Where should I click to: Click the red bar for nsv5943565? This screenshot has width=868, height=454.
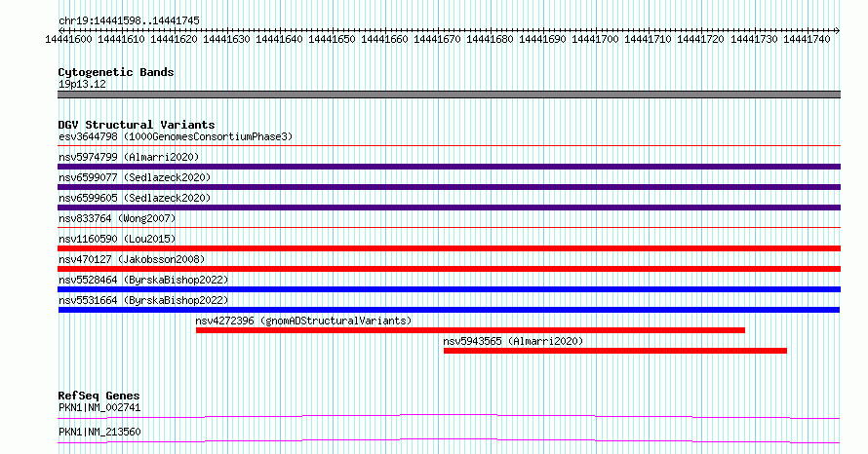click(615, 351)
